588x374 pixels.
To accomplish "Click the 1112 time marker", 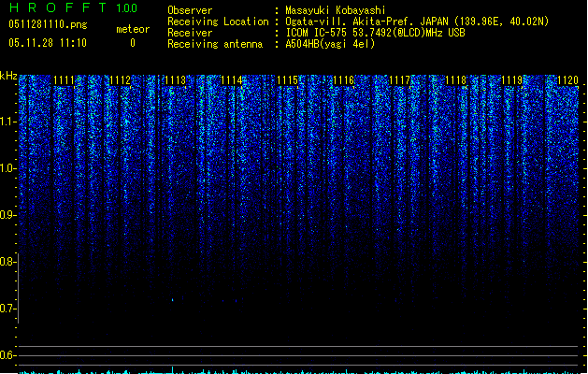I will click(x=120, y=80).
